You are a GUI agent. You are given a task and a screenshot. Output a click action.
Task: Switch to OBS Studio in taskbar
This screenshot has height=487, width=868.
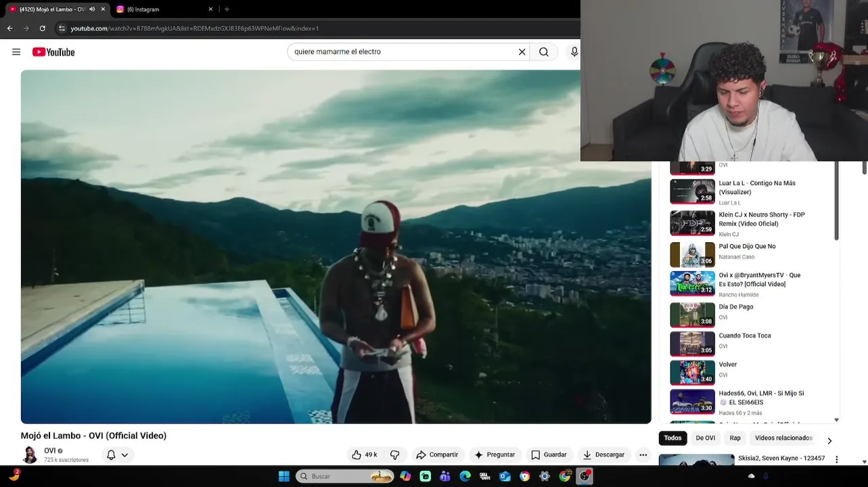click(x=585, y=476)
